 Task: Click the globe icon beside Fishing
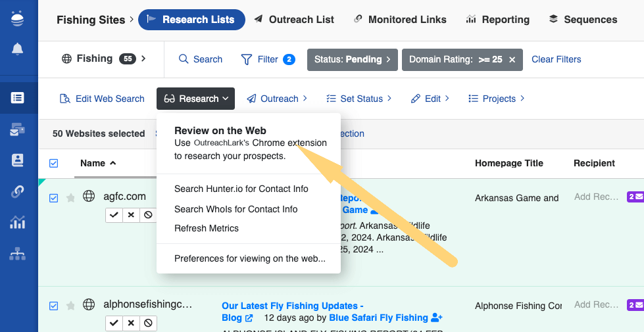pyautogui.click(x=66, y=59)
